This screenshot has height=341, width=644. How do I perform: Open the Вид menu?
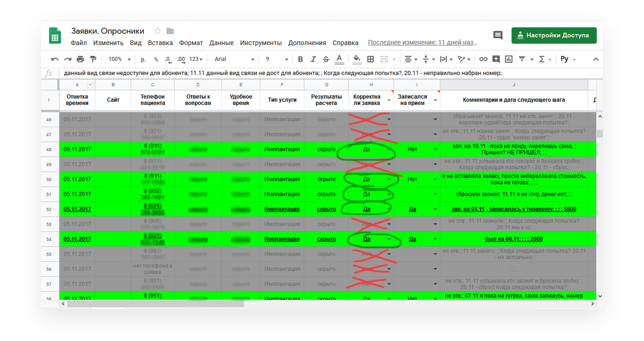coord(136,43)
